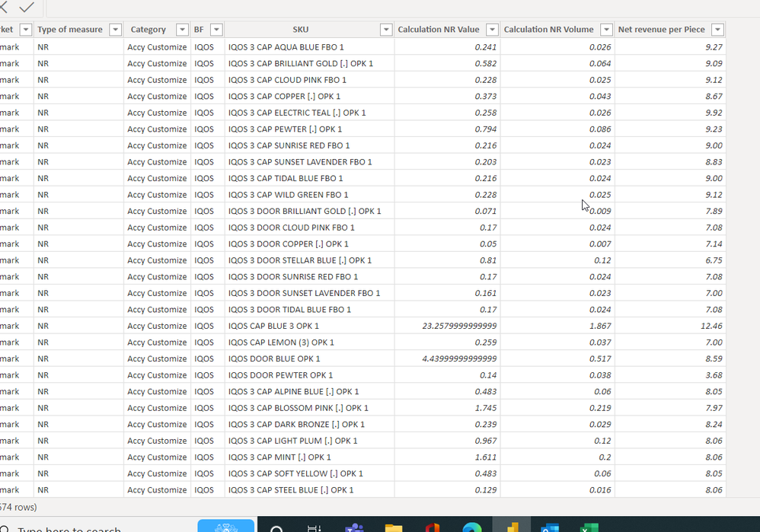Select cell IQOS 3 CAP COPPER [.] OPK 1
Image resolution: width=760 pixels, height=532 pixels.
click(310, 97)
